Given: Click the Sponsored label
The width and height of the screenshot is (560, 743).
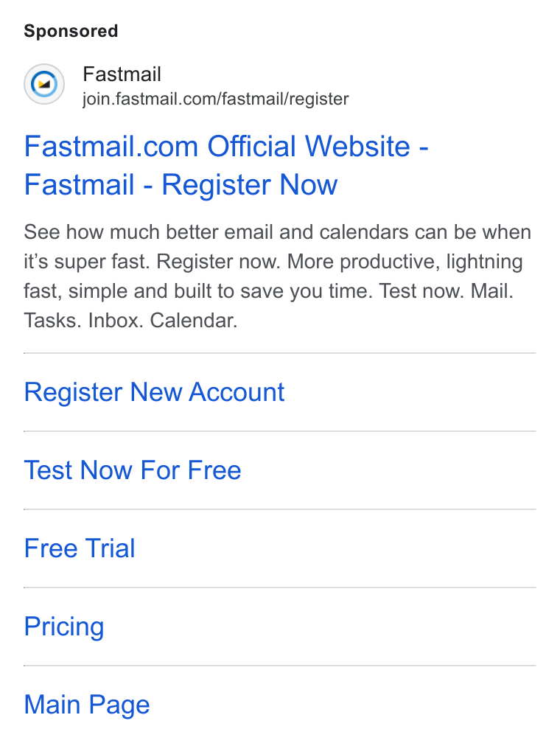Looking at the screenshot, I should point(71,31).
